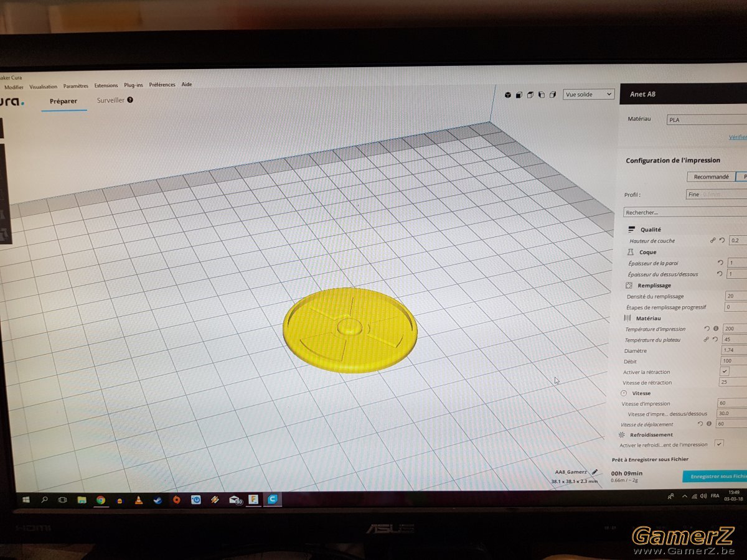
Task: Open the Préférences menu
Action: click(x=162, y=85)
